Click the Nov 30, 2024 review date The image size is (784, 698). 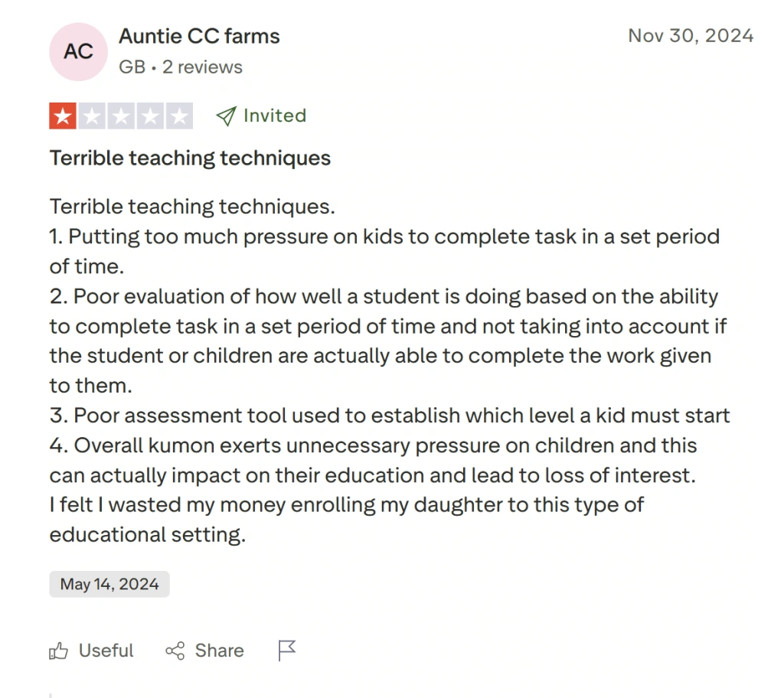coord(691,35)
